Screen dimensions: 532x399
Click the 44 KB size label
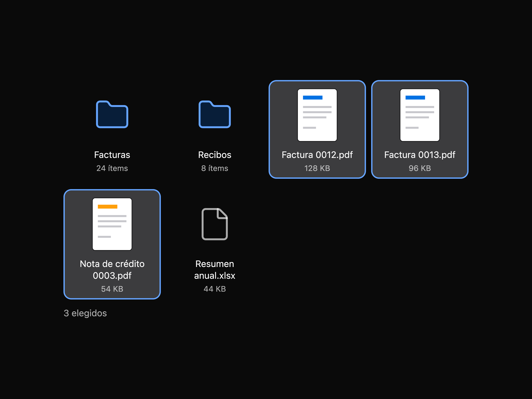(214, 289)
